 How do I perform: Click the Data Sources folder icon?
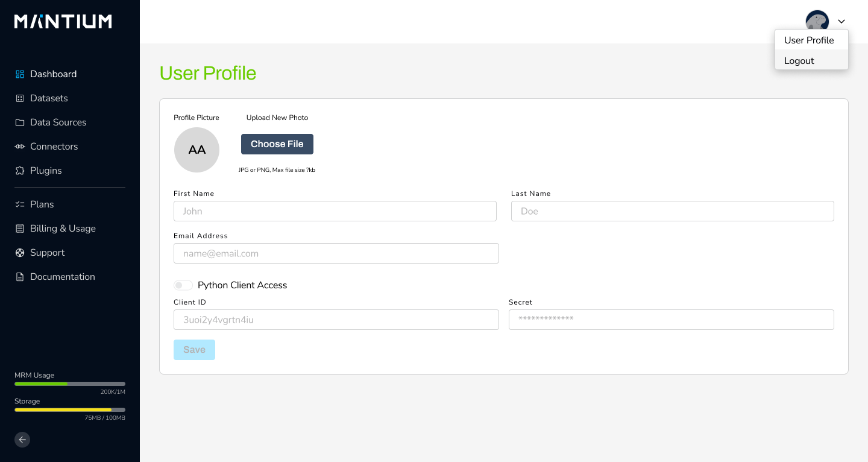[20, 122]
